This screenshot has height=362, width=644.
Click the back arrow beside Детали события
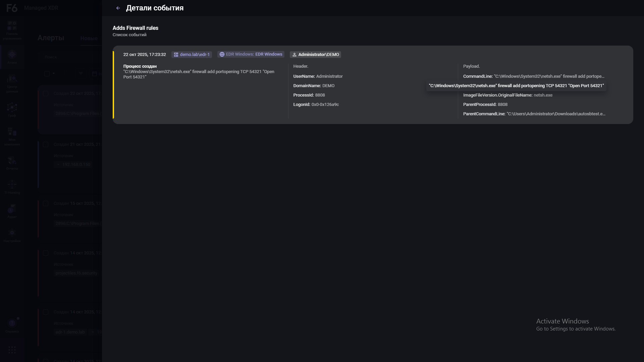(x=118, y=8)
